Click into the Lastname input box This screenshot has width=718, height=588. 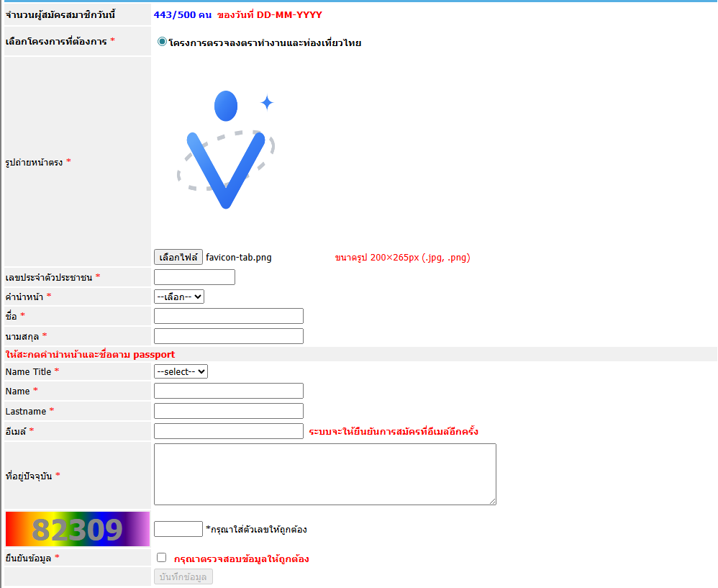(x=228, y=411)
